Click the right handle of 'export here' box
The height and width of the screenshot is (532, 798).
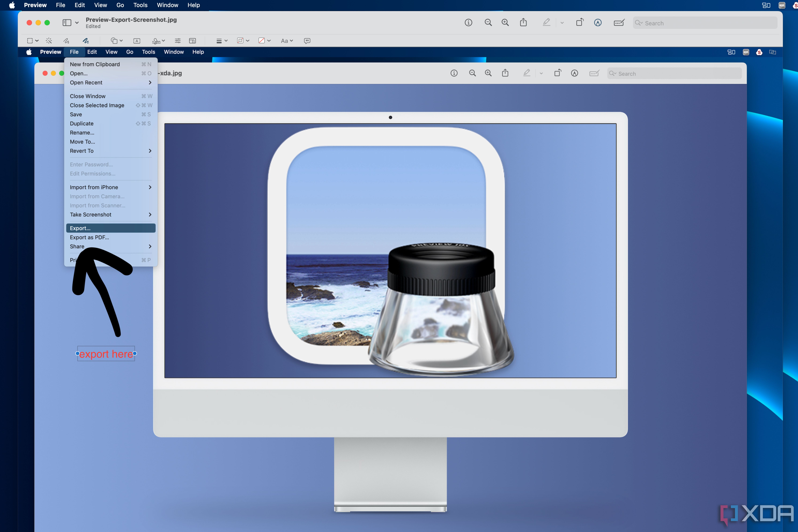[x=135, y=354]
